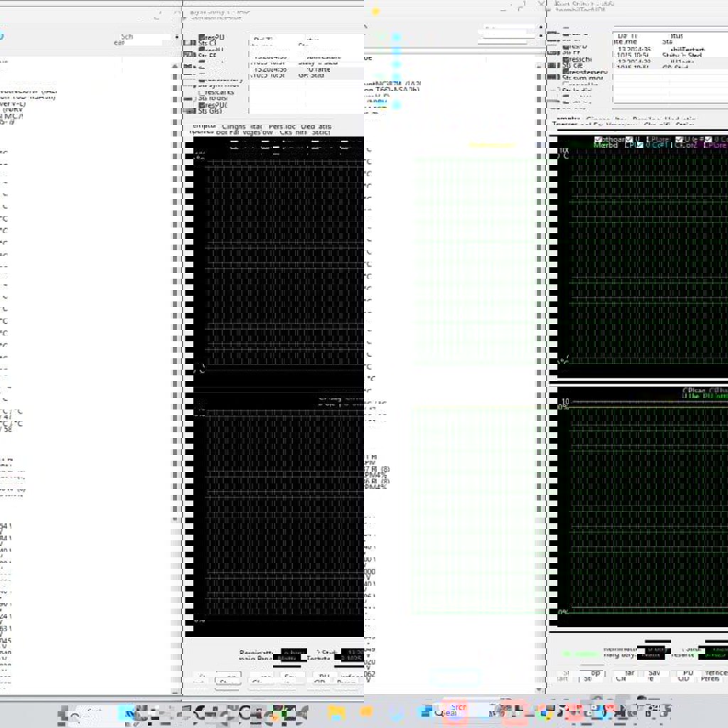Image resolution: width=728 pixels, height=728 pixels.
Task: Click the Stress system memory icon in right window
Action: [553, 77]
